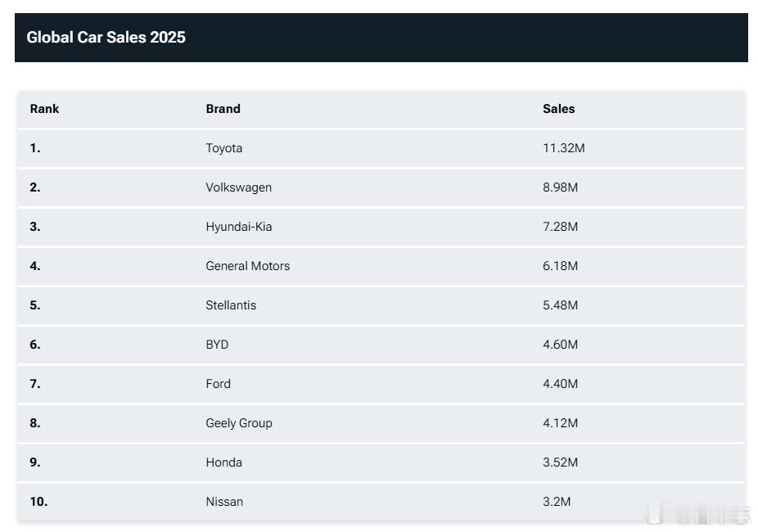Select the 4.60M sales cell
The image size is (758, 532).
pyautogui.click(x=560, y=345)
